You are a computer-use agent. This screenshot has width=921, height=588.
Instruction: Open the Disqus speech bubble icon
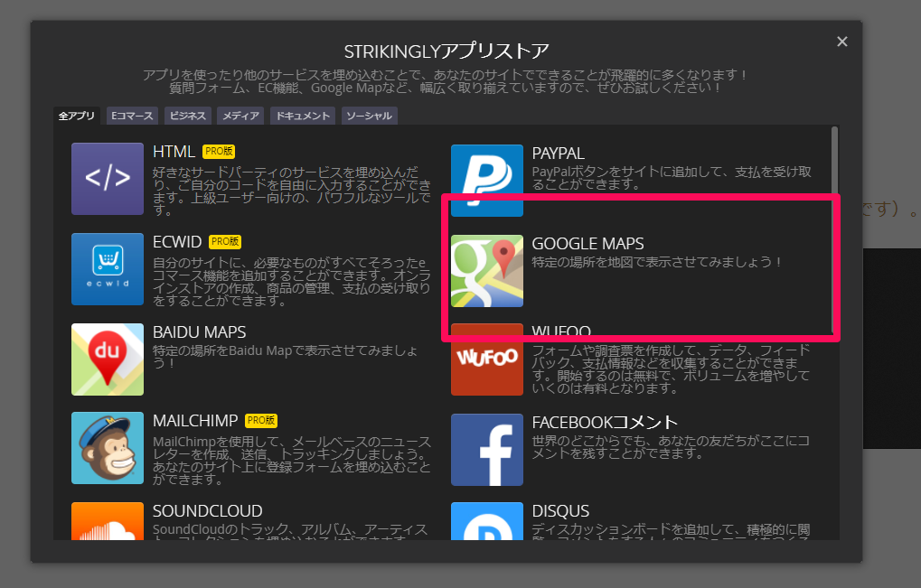(487, 521)
